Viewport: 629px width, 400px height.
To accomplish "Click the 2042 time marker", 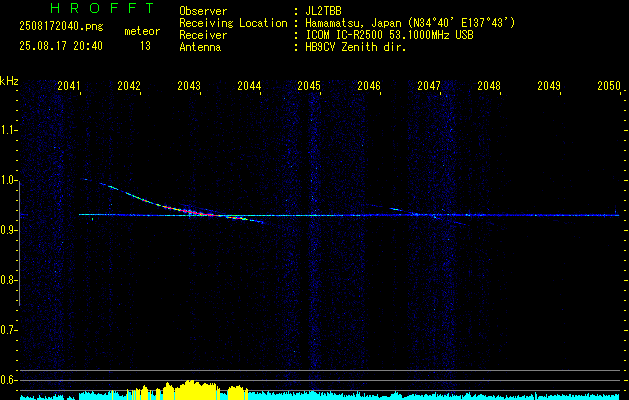I will 129,86.
